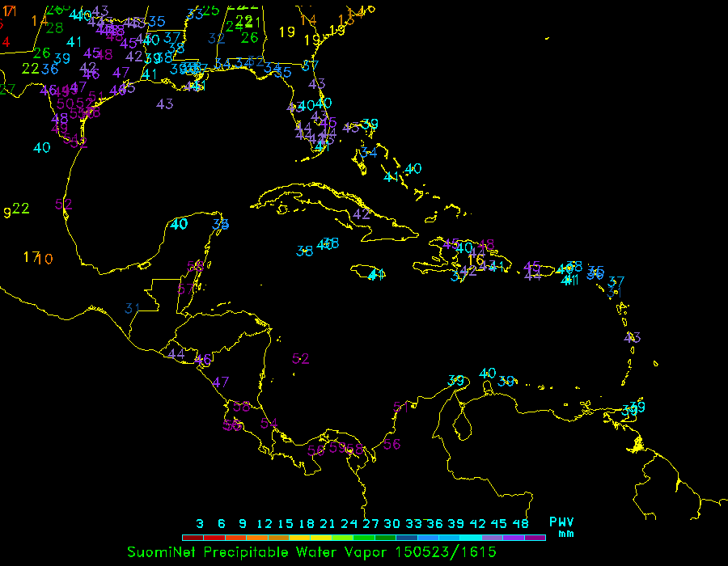Click the 44 reading over El Salvador
728x566 pixels.
[x=176, y=353]
